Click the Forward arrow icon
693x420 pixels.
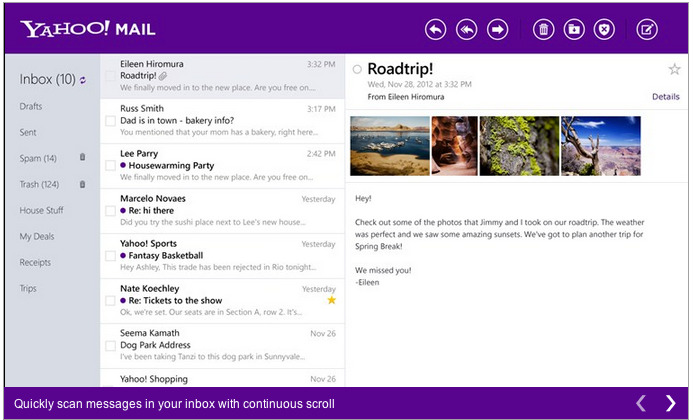pyautogui.click(x=498, y=30)
